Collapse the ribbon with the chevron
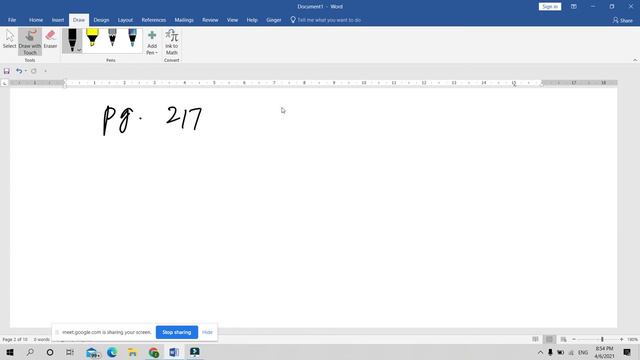 tap(635, 60)
